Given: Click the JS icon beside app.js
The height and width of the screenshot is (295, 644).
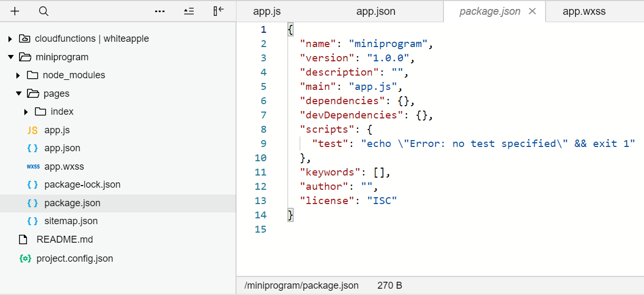Looking at the screenshot, I should tap(32, 130).
